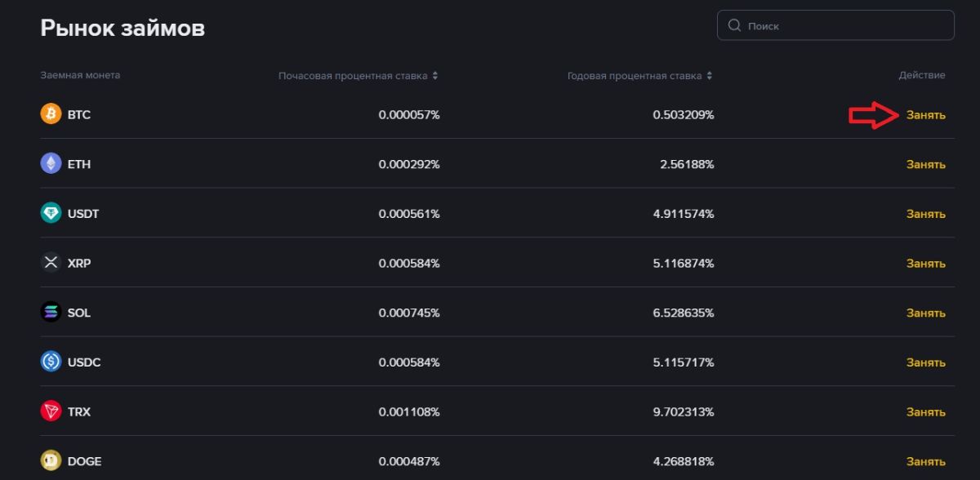Click SOL hourly rate 0.000745%
The height and width of the screenshot is (480, 980).
409,313
